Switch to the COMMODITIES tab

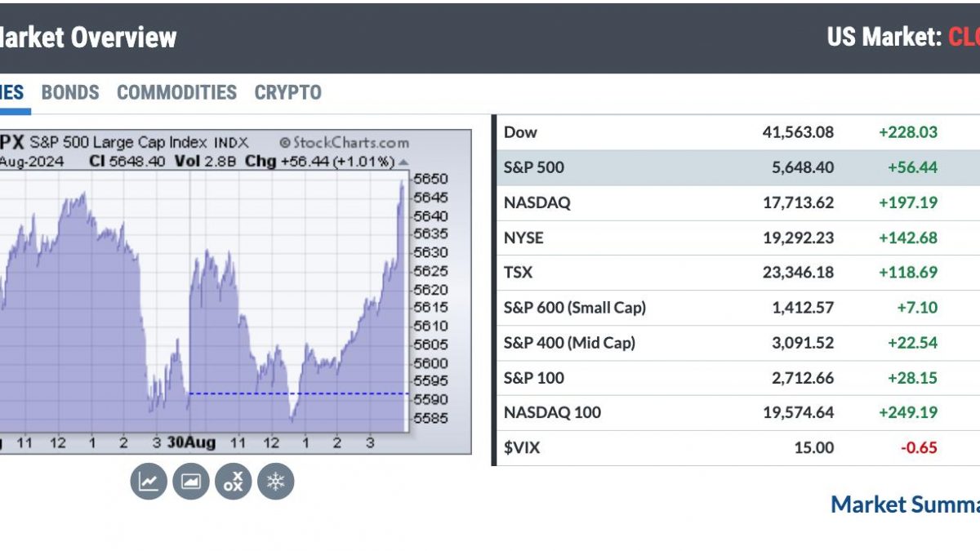coord(176,92)
